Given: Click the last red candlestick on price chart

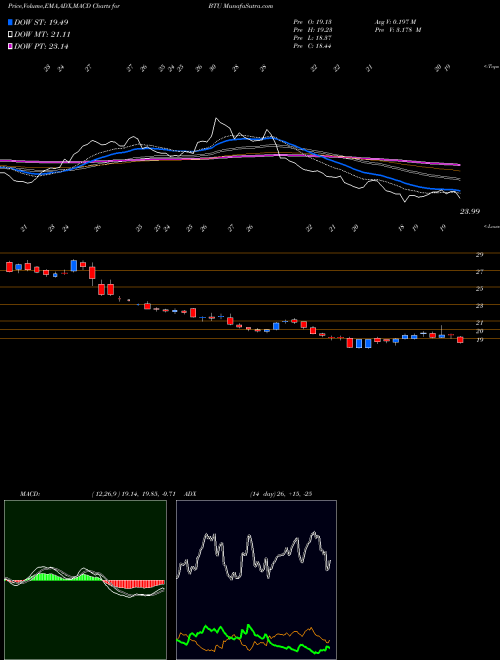Looking at the screenshot, I should point(460,340).
